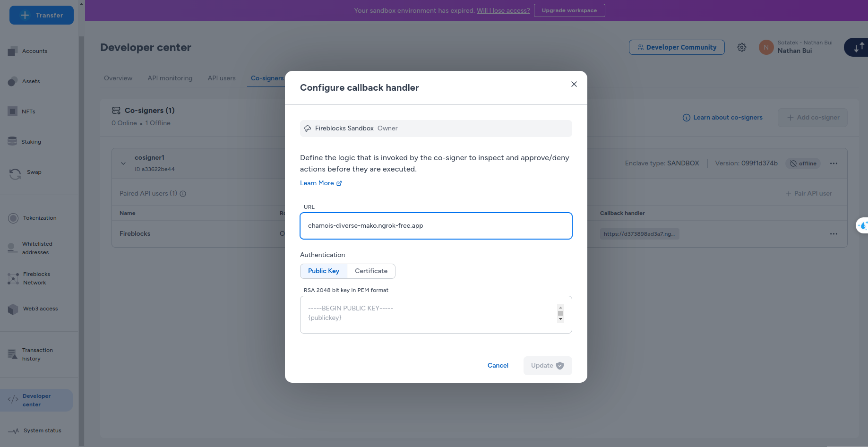Click the callback URL input field
The height and width of the screenshot is (447, 868).
point(436,226)
